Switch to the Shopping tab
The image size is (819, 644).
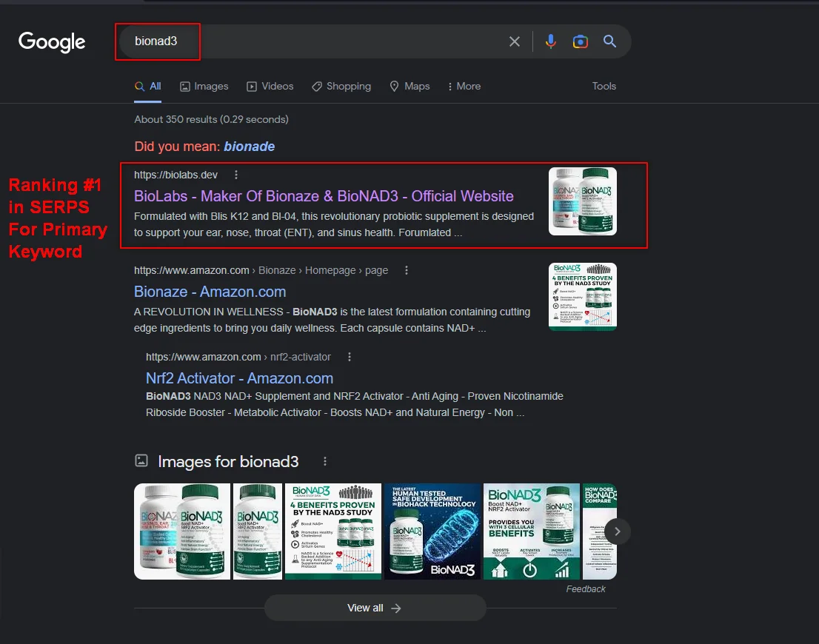(341, 87)
